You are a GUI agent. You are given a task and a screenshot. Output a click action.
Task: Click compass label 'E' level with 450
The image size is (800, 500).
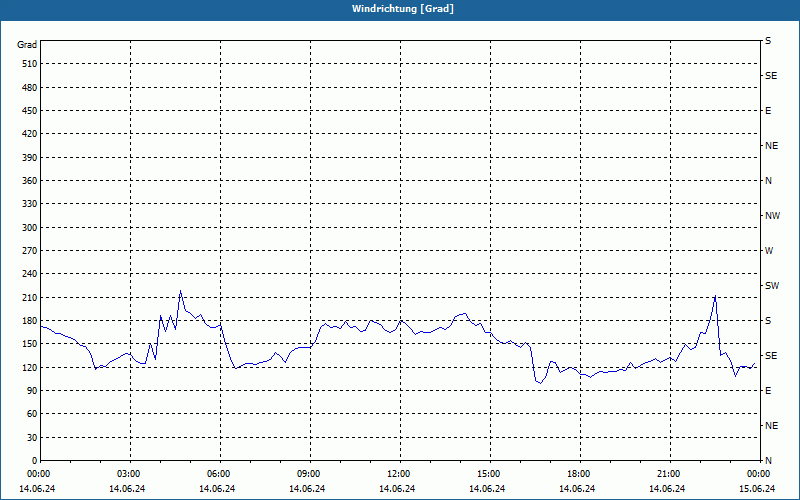(x=768, y=111)
